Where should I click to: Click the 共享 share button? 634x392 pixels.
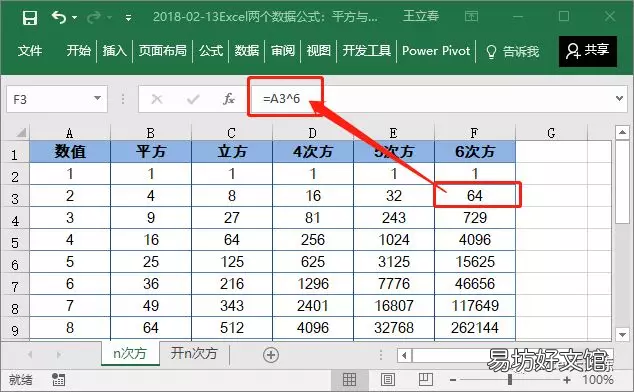click(588, 51)
